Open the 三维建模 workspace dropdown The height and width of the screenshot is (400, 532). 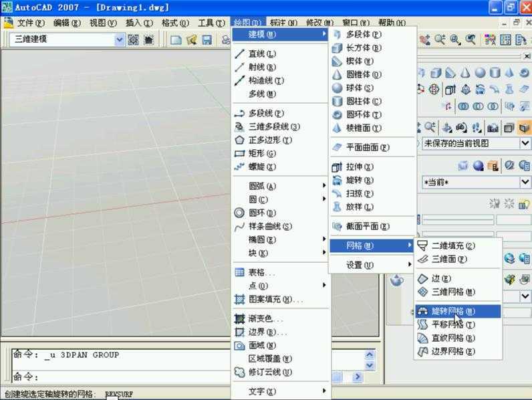[119, 39]
